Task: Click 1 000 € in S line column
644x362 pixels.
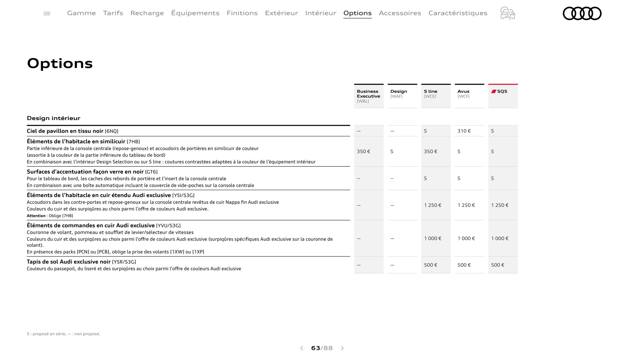Action: pos(436,238)
